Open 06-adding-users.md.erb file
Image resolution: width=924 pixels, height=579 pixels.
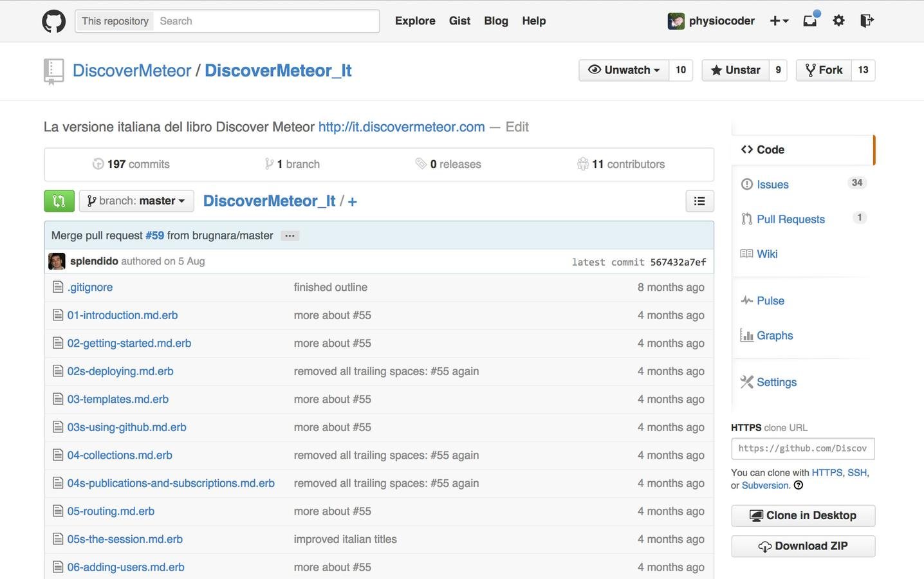[126, 567]
